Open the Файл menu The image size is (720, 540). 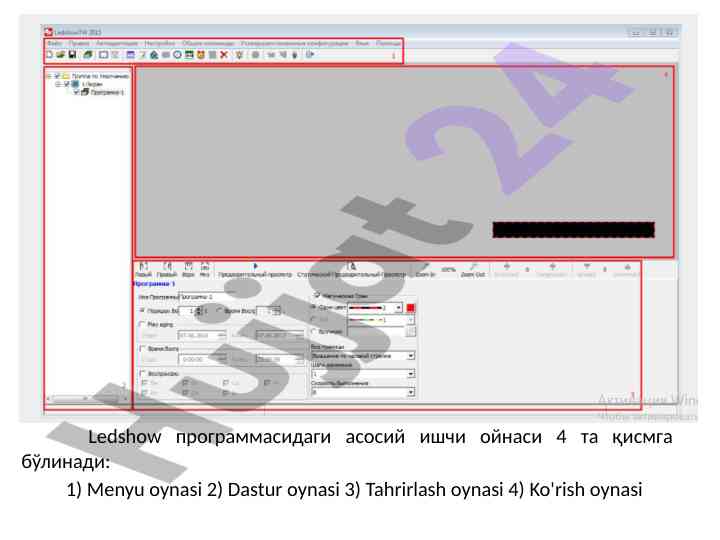[x=55, y=43]
